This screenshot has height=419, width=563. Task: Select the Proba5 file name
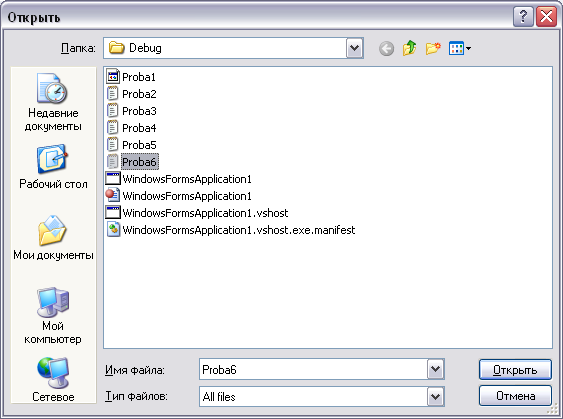click(x=139, y=145)
